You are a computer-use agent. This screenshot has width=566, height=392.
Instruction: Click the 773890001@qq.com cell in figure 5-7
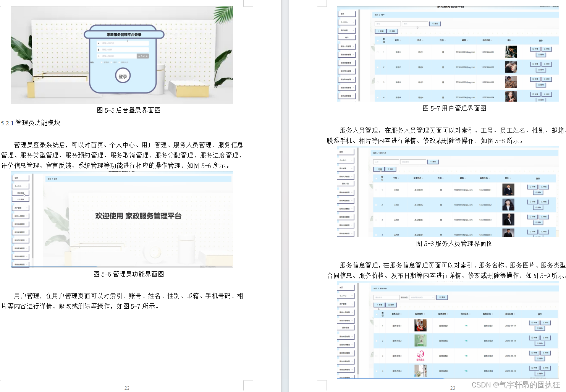coord(465,52)
